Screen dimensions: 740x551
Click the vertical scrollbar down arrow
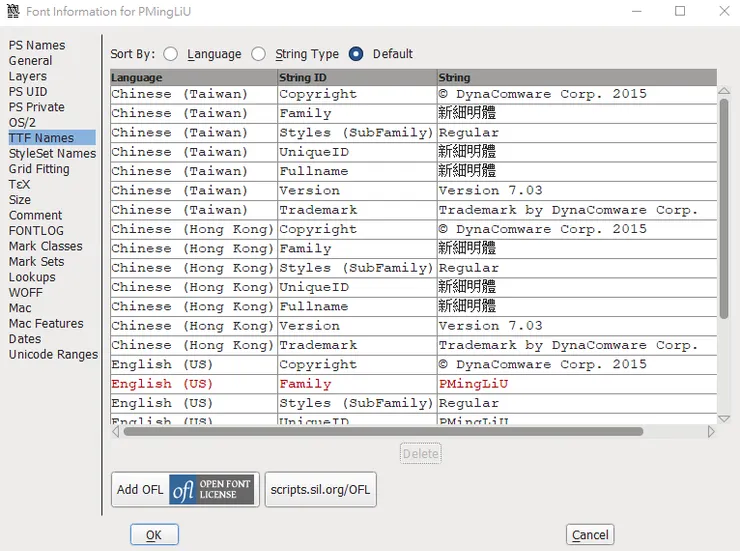[723, 418]
